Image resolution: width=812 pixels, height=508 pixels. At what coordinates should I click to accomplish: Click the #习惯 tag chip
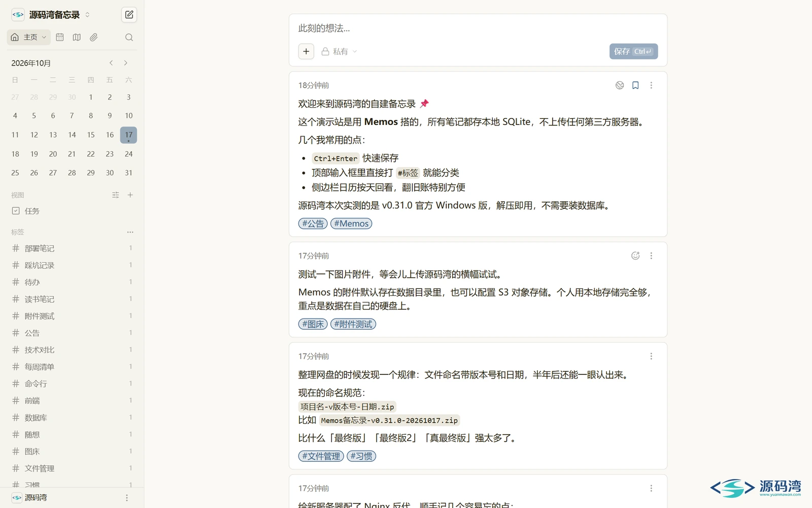pyautogui.click(x=361, y=456)
